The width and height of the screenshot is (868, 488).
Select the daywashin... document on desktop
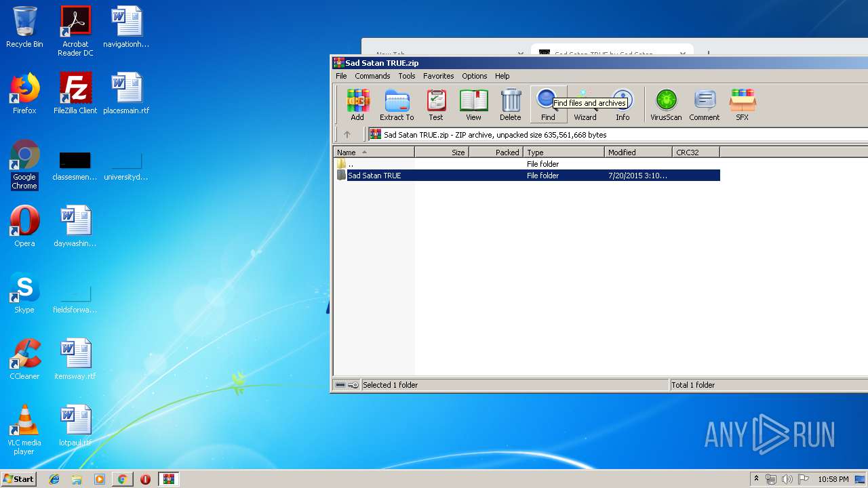point(75,226)
